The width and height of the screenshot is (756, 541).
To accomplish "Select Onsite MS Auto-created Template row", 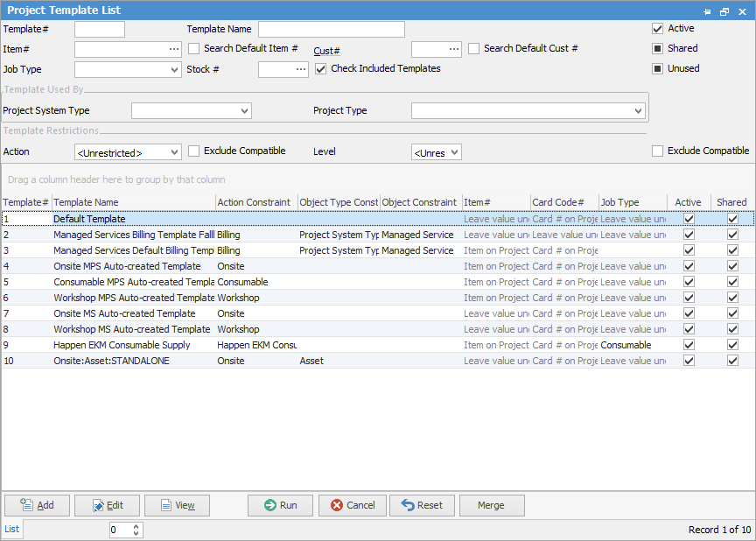I will point(378,313).
